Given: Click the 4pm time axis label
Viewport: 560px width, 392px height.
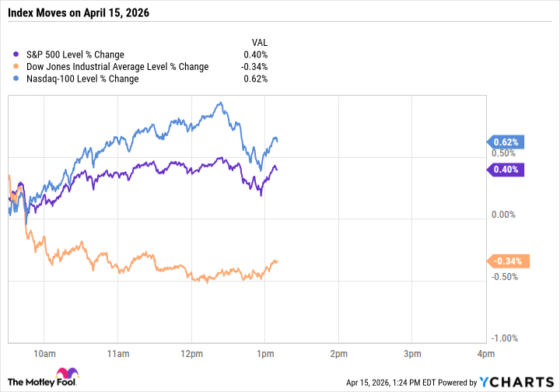Looking at the screenshot, I should click(485, 354).
